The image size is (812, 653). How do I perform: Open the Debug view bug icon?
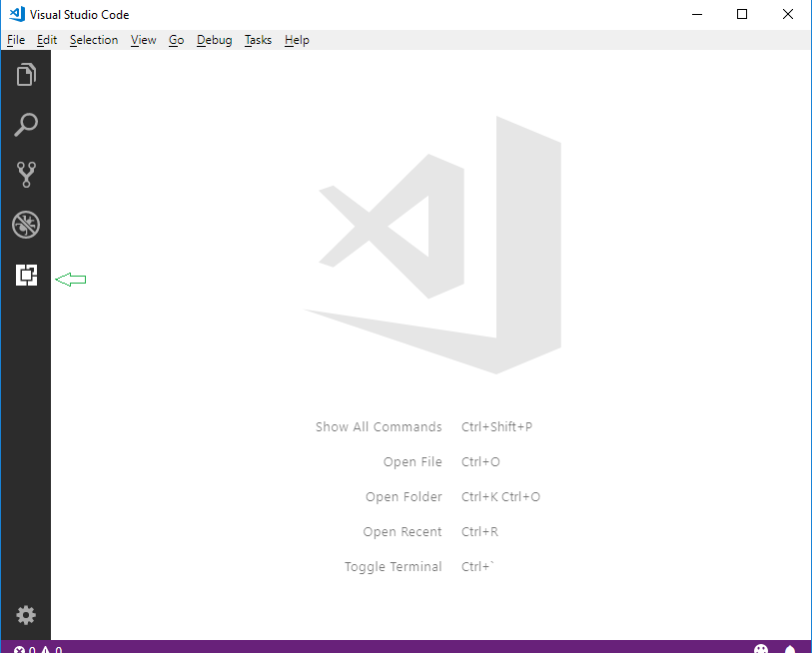[x=26, y=225]
